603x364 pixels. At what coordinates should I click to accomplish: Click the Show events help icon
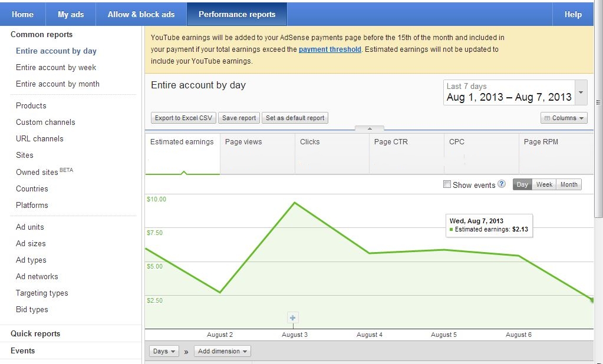pos(502,184)
